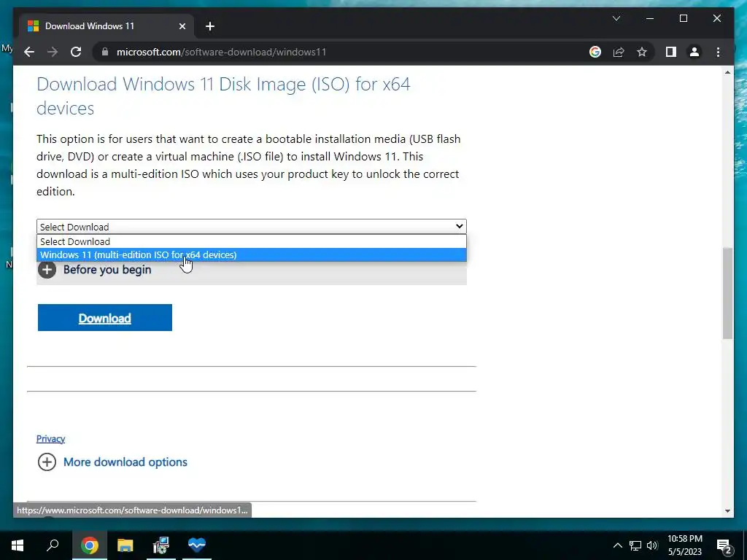Open the Google icon in address bar
The image size is (747, 560).
point(595,52)
